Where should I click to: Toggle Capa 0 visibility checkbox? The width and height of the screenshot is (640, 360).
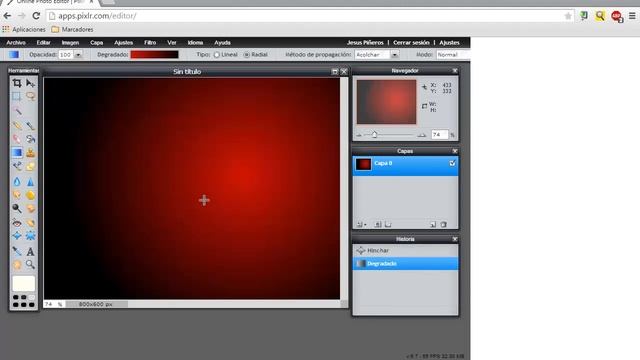452,163
